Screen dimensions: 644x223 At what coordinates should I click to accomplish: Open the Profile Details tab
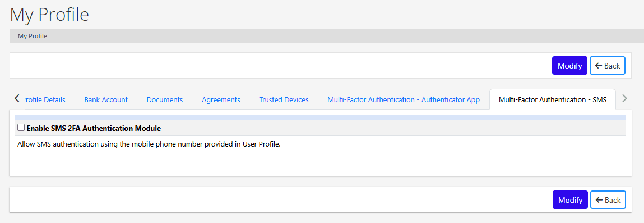click(x=45, y=99)
